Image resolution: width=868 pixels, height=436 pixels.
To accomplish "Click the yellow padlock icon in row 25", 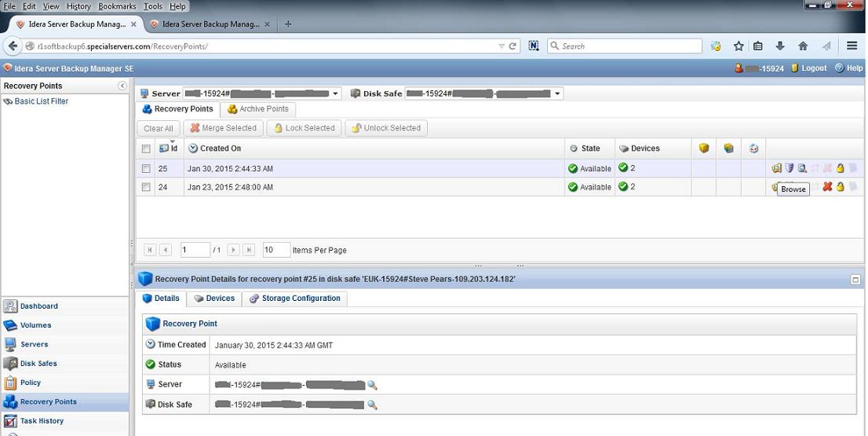I will (x=841, y=168).
